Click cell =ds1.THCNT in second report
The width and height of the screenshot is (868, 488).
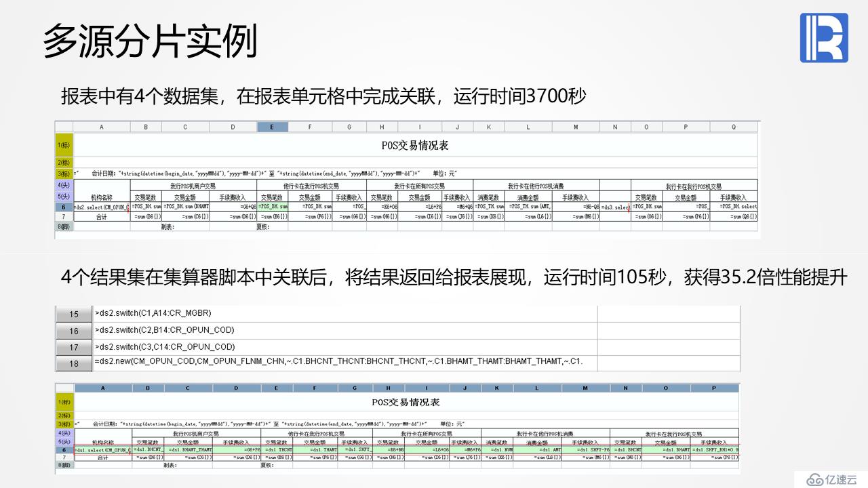point(277,450)
